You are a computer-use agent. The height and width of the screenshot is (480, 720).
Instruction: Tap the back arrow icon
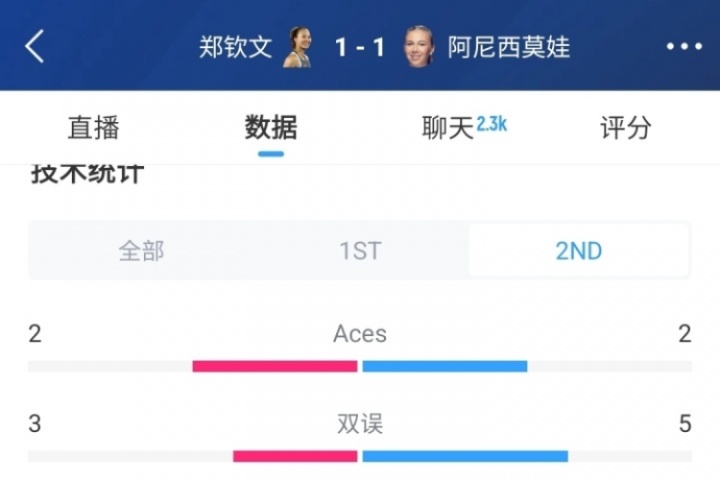[35, 46]
